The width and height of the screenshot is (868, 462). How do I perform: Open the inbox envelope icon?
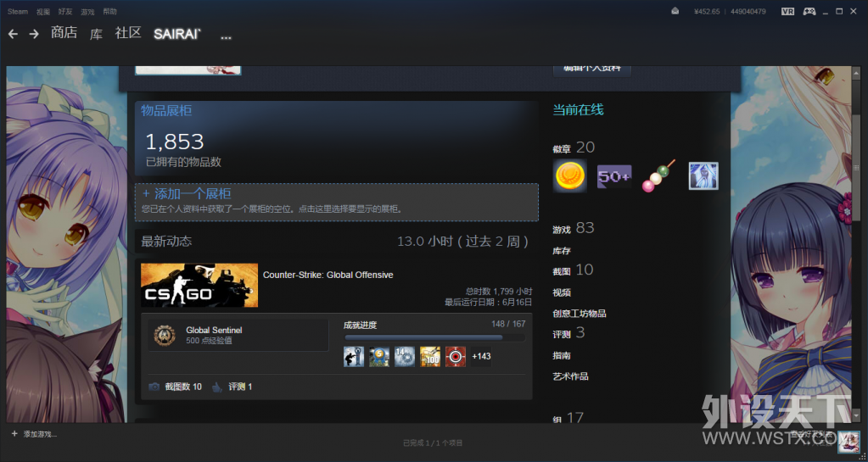point(675,11)
